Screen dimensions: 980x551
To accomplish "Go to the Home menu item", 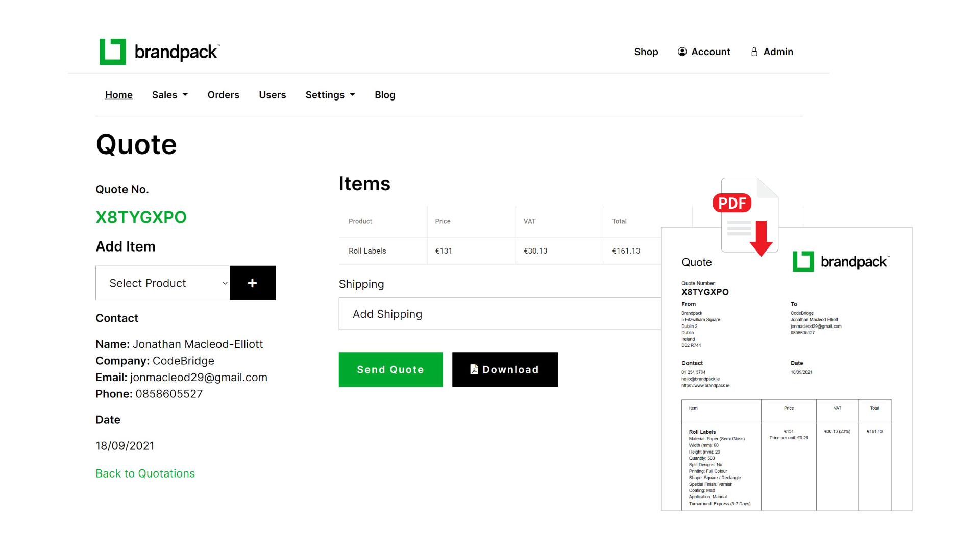I will [118, 95].
